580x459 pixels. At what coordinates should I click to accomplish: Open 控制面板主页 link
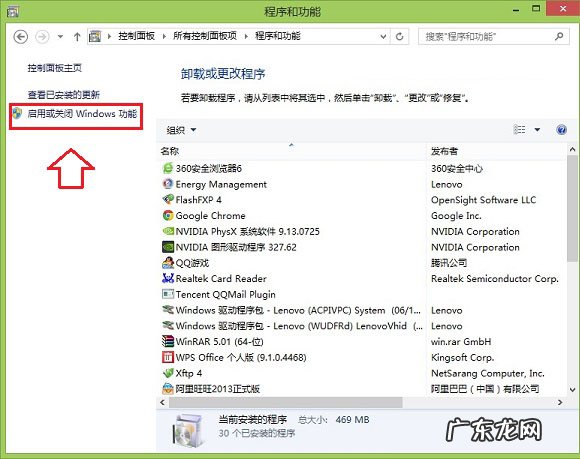(55, 68)
